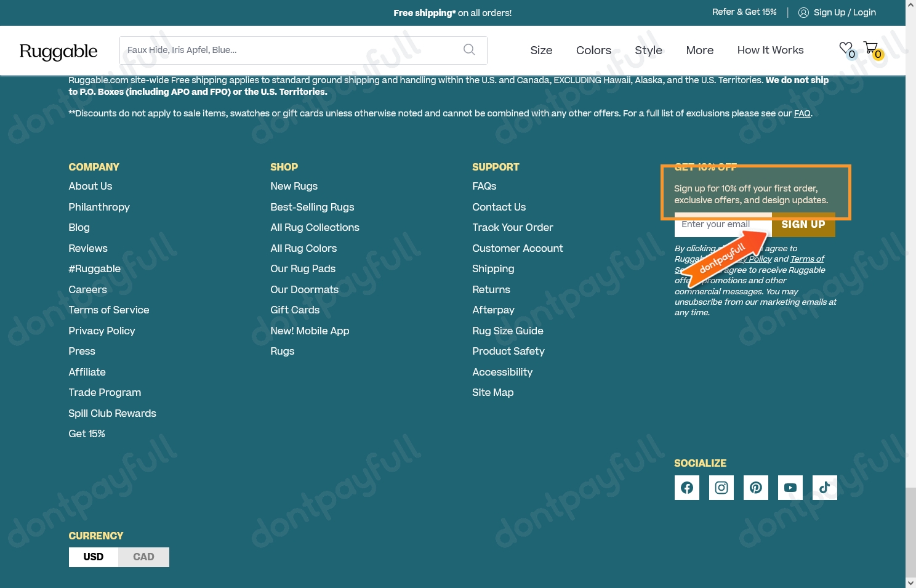Open Ruggable's Pinterest icon
Image resolution: width=916 pixels, height=588 pixels.
[x=756, y=488]
